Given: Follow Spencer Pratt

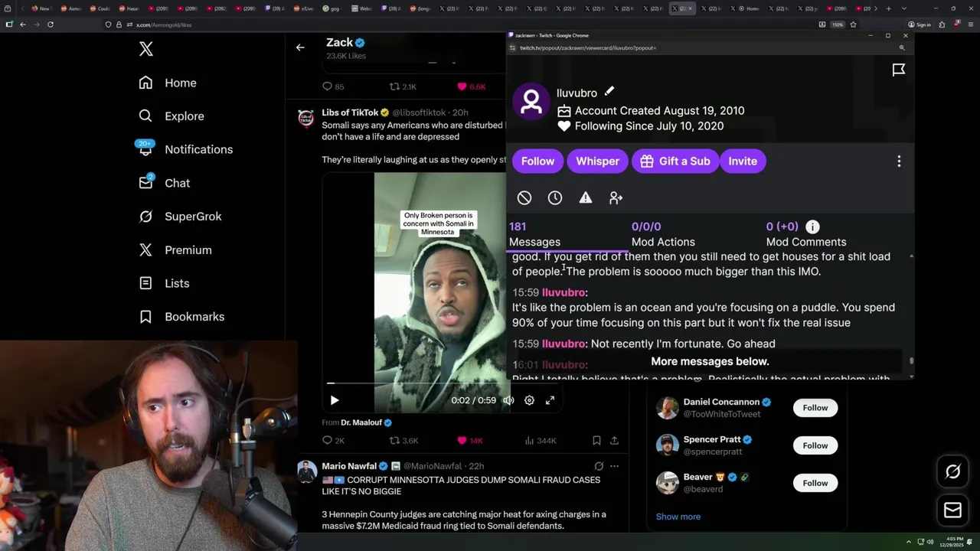Looking at the screenshot, I should [815, 445].
